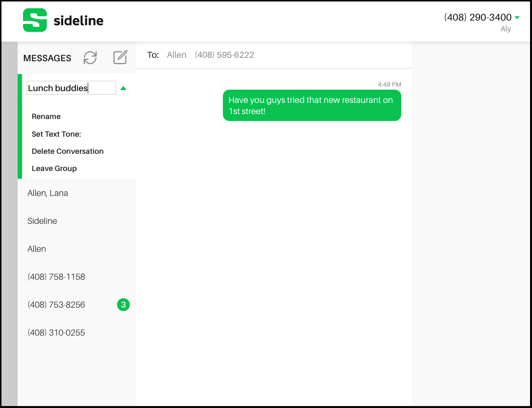Collapse the Lunch buddies options menu
This screenshot has height=408, width=532.
[x=123, y=88]
